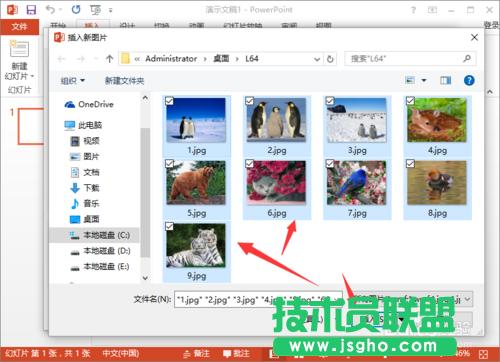This screenshot has width=500, height=362.
Task: Click navigation pane scroll up arrow
Action: 145,98
